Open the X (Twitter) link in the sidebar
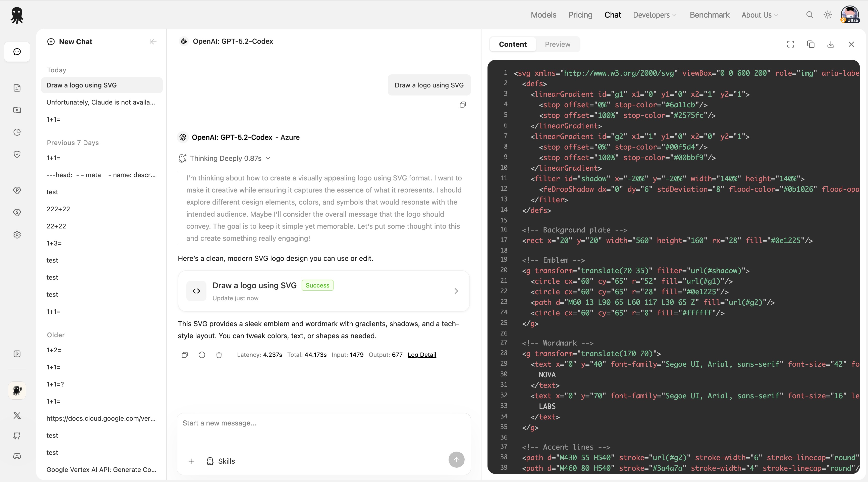Screen dimensions: 868x482 coord(17,415)
